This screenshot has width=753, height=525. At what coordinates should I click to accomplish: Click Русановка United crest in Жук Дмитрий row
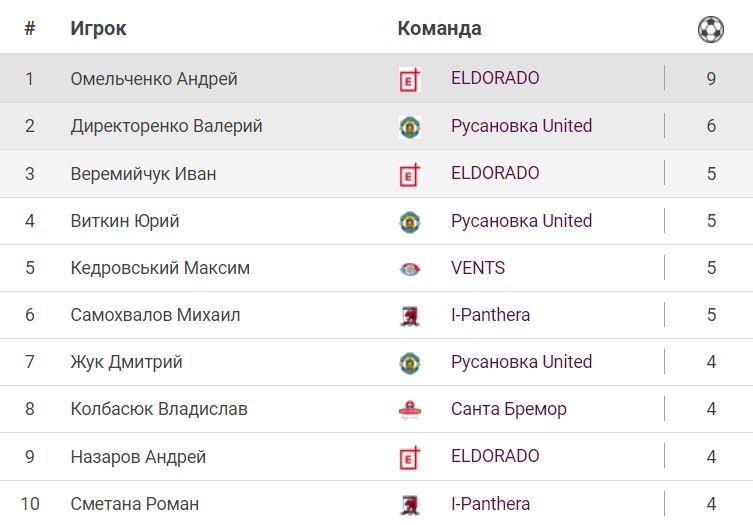[x=409, y=363]
